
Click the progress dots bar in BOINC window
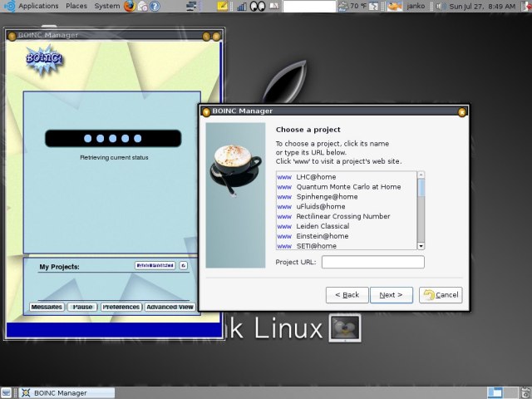tap(113, 138)
